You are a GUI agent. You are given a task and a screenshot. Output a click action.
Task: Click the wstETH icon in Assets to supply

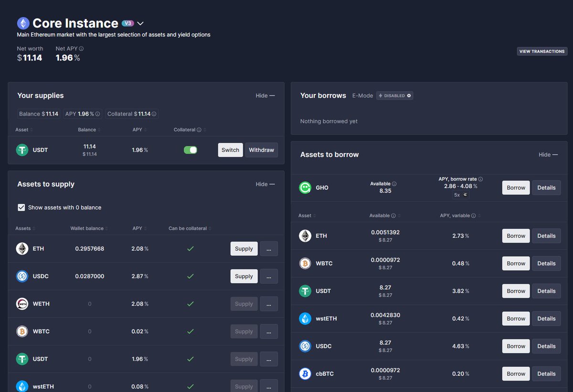tap(22, 386)
